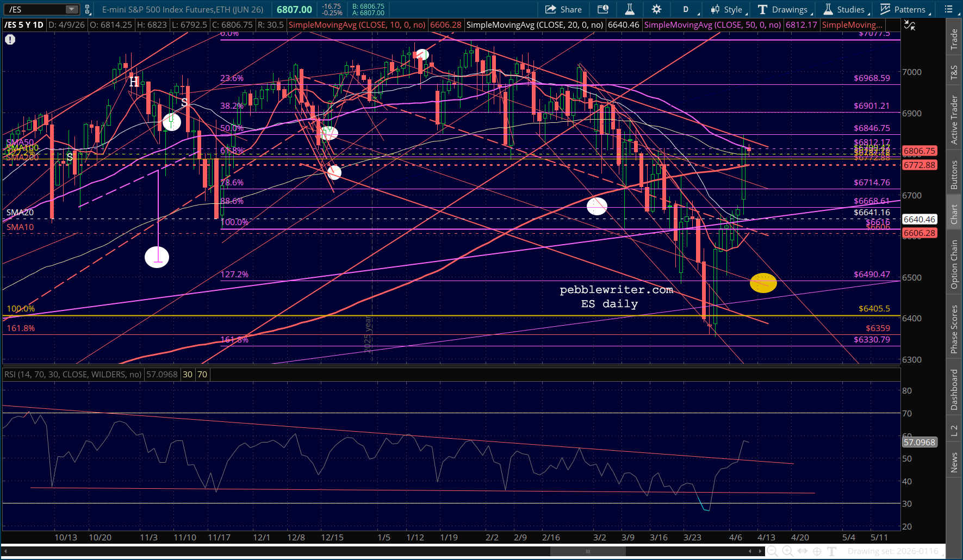This screenshot has height=560, width=963.
Task: Open the quick quote details icon
Action: 602,9
